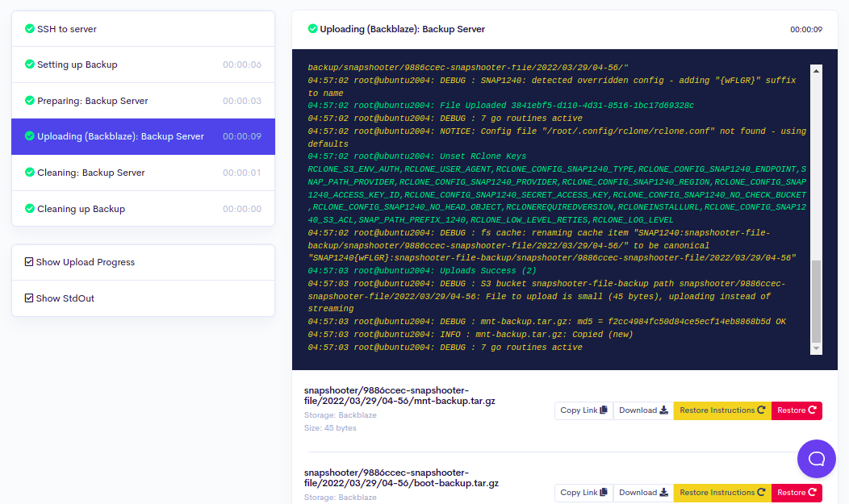This screenshot has width=849, height=504.
Task: Select Uploading (Backblaze): Backup Server step
Action: click(143, 137)
